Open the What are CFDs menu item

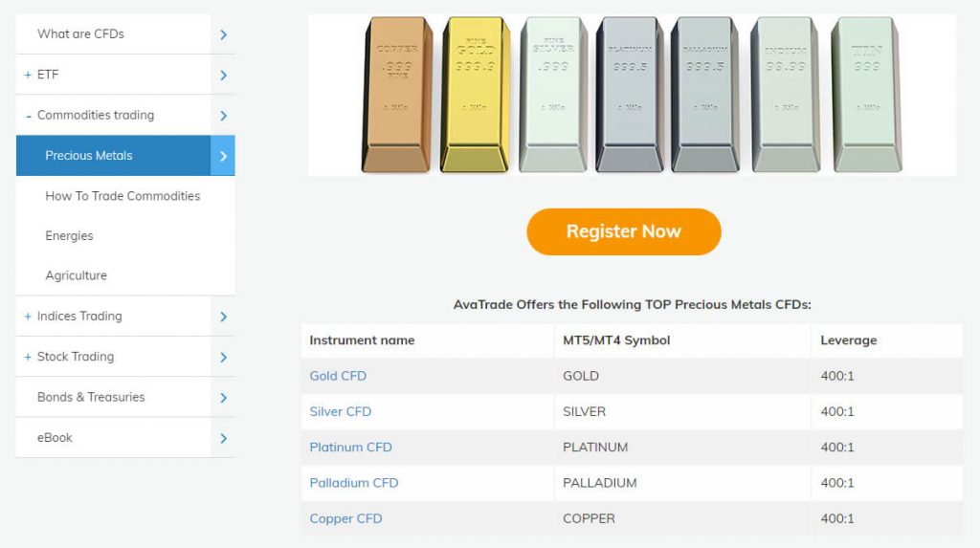click(80, 33)
